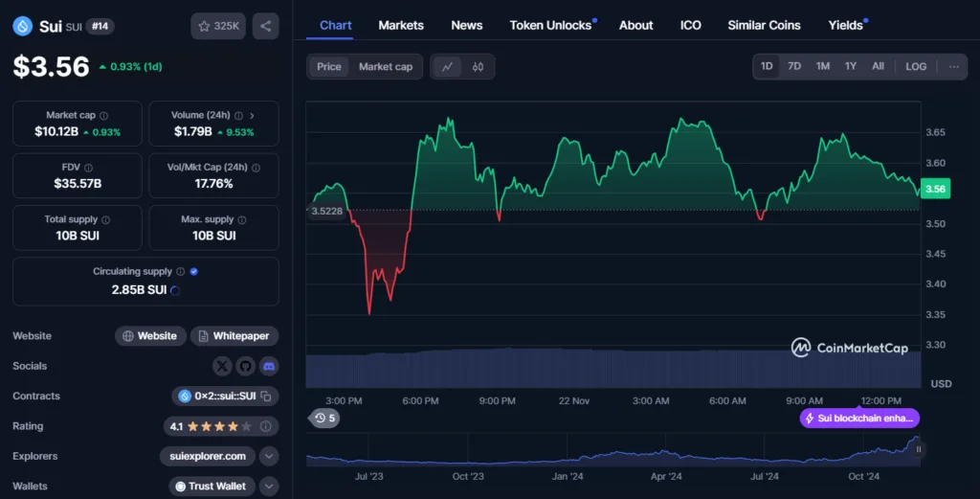Open the Website link button
Viewport: 980px width, 499px height.
tap(150, 336)
